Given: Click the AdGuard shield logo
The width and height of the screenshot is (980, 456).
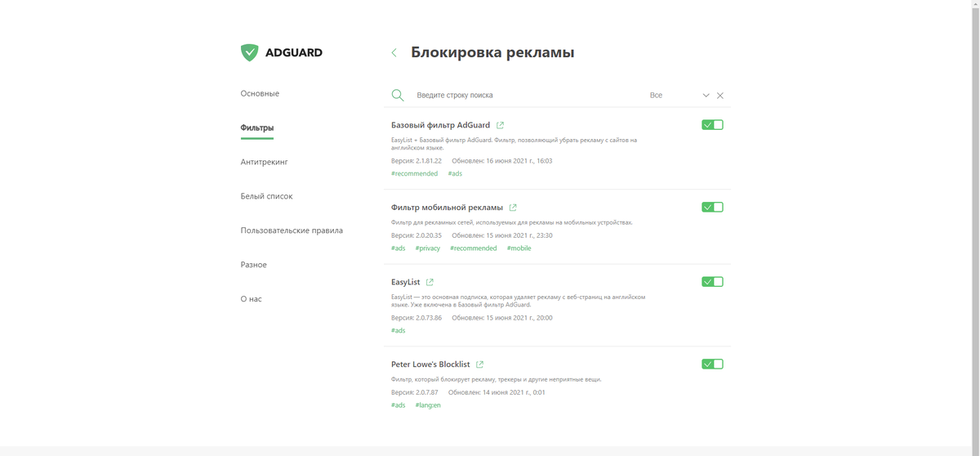Looking at the screenshot, I should [x=250, y=52].
